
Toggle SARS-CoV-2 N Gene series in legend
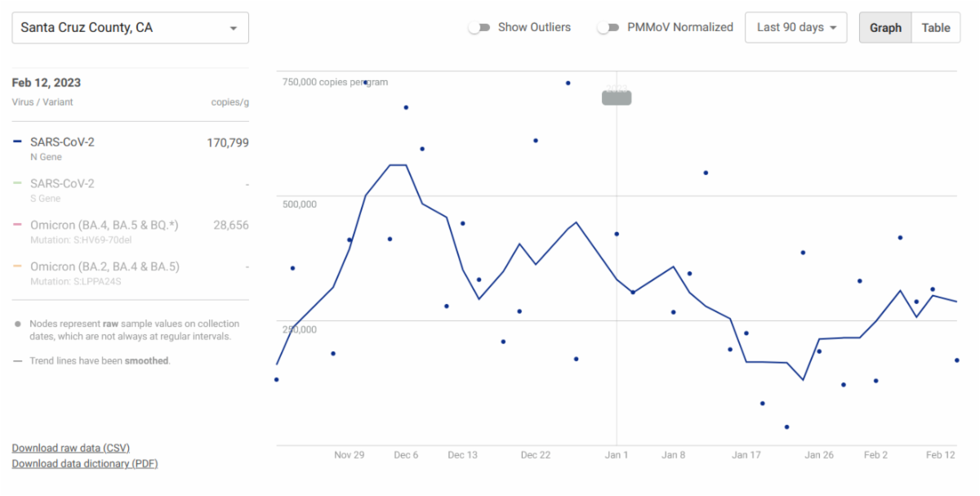click(x=62, y=142)
